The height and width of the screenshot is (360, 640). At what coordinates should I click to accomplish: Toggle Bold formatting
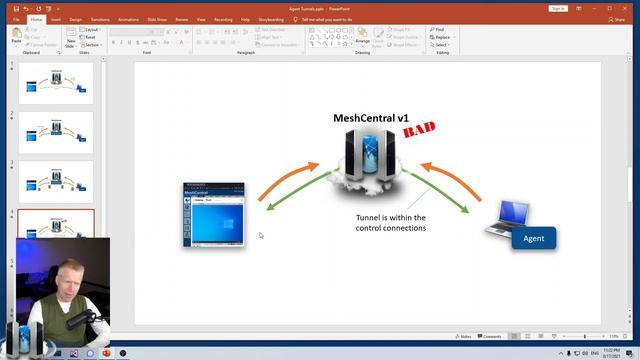[x=113, y=42]
